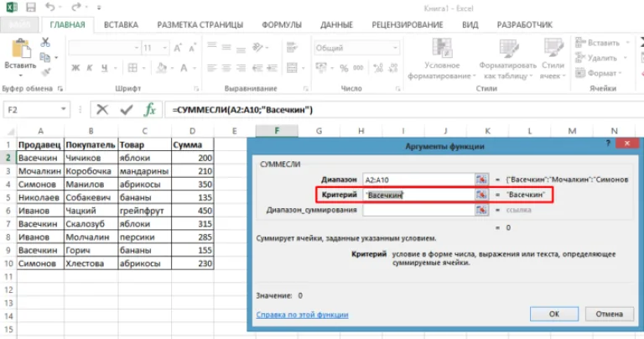
Task: Click the decrease indent icon
Action: tap(257, 68)
